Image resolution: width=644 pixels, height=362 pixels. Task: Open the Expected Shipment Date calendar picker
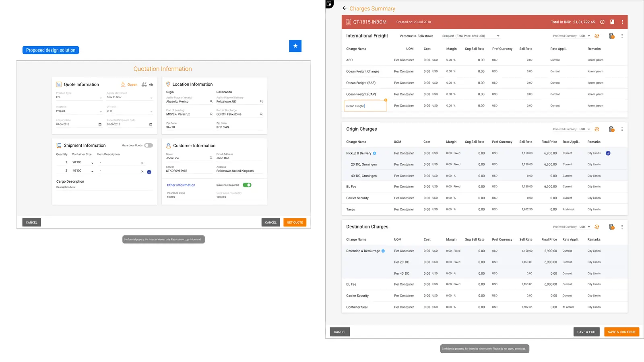click(x=151, y=124)
